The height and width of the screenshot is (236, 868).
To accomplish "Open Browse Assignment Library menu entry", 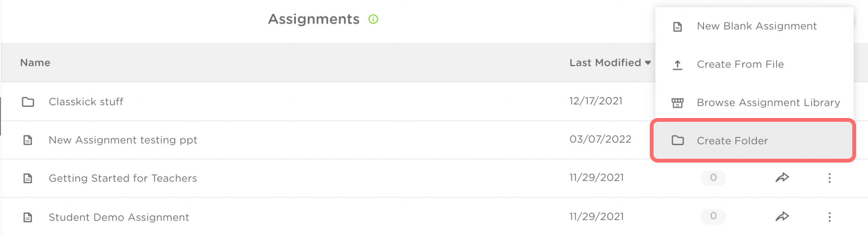I will point(768,103).
